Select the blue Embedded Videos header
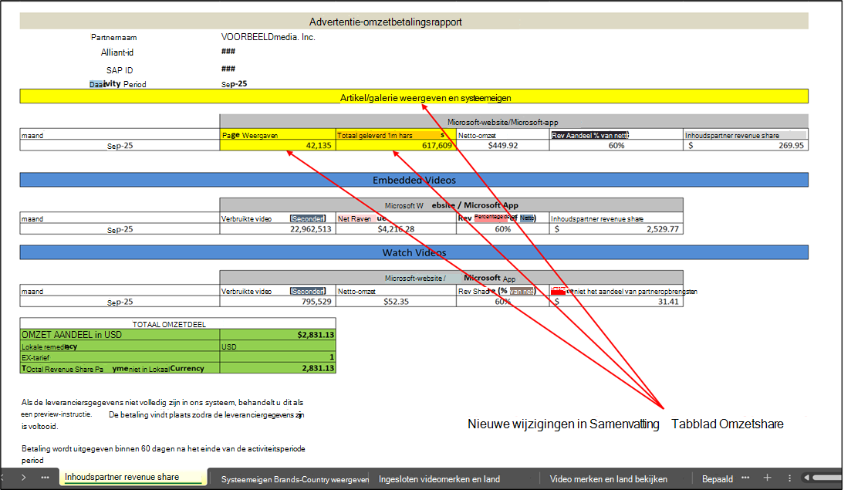Image resolution: width=868 pixels, height=490 pixels. [414, 180]
